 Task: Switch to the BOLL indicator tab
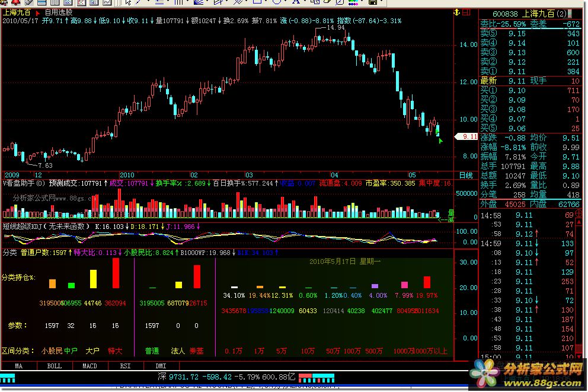[55, 366]
